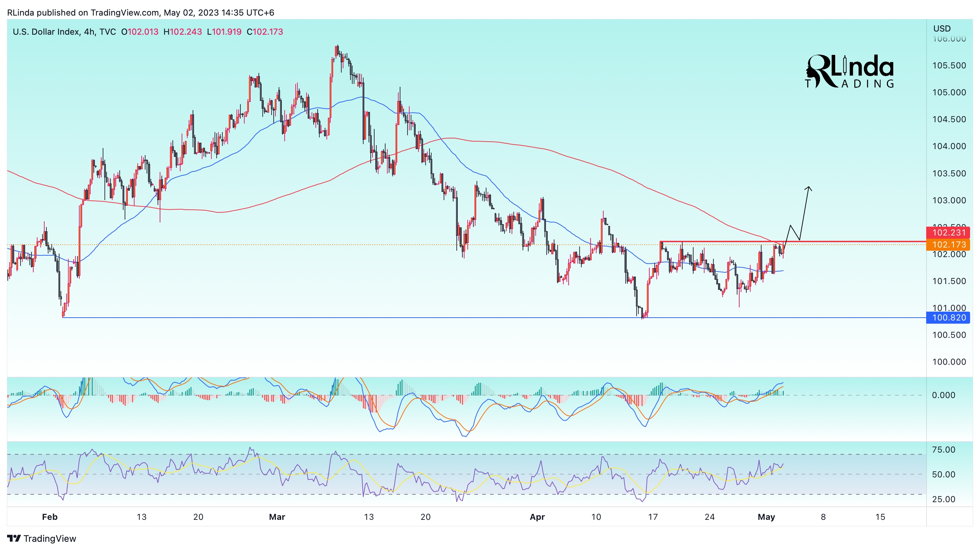Click the RLinda published on TradingView.com header text
The image size is (980, 551).
tap(141, 12)
